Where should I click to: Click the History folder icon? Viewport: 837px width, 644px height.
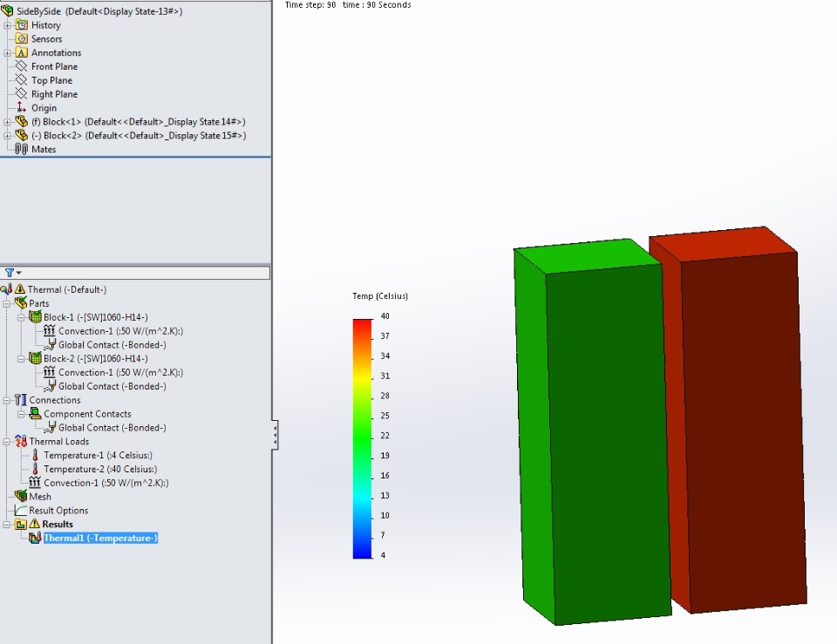(x=21, y=25)
